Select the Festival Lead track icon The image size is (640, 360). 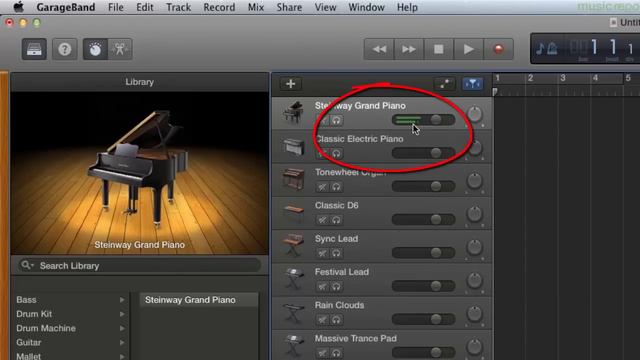tap(293, 279)
